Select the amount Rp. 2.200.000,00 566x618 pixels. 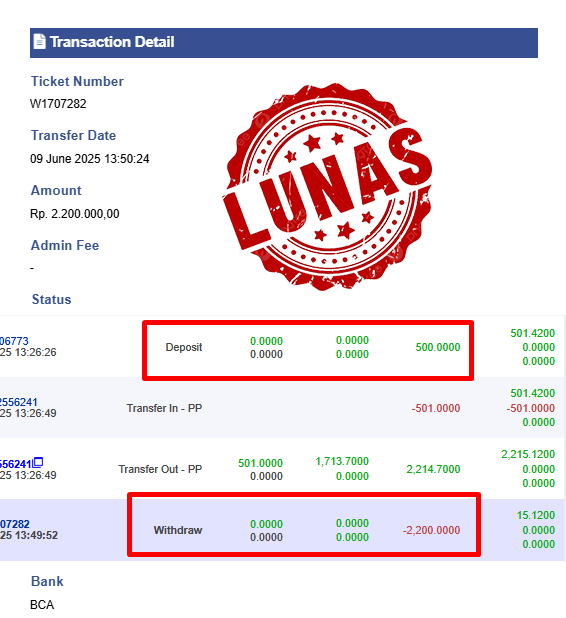pyautogui.click(x=74, y=214)
